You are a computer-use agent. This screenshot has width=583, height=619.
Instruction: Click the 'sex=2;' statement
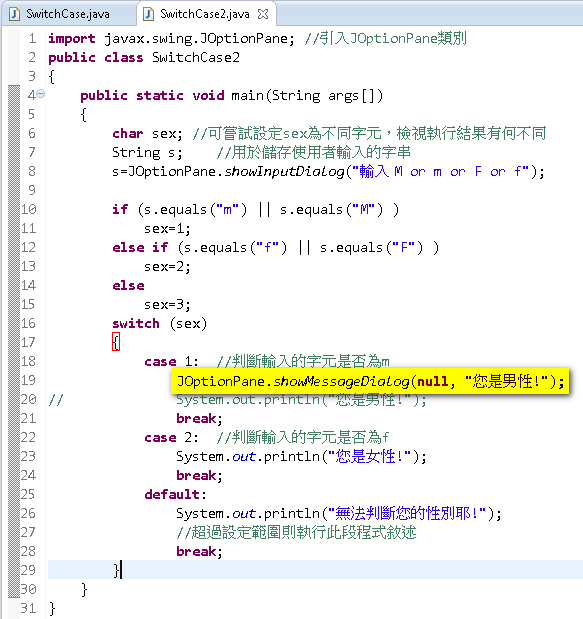pyautogui.click(x=167, y=266)
